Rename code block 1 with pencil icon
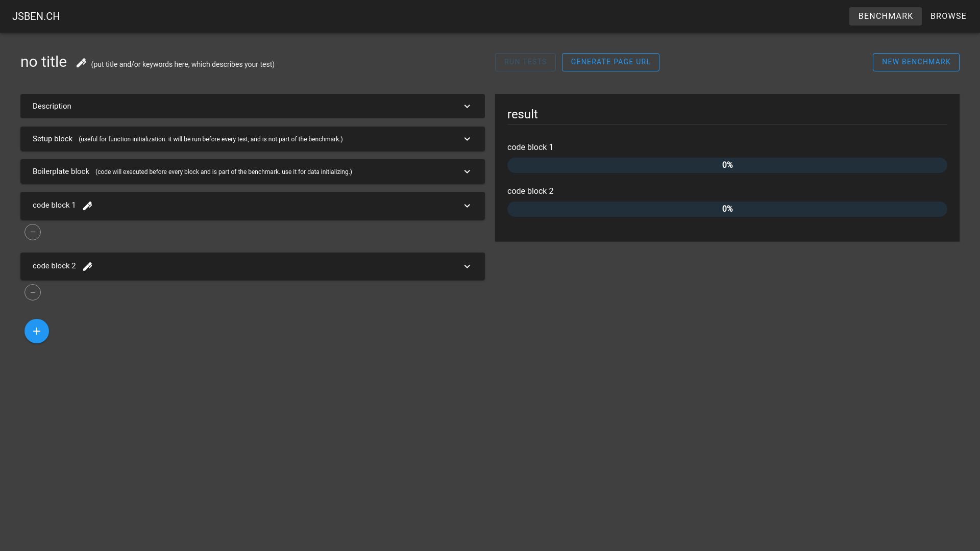 pyautogui.click(x=87, y=206)
